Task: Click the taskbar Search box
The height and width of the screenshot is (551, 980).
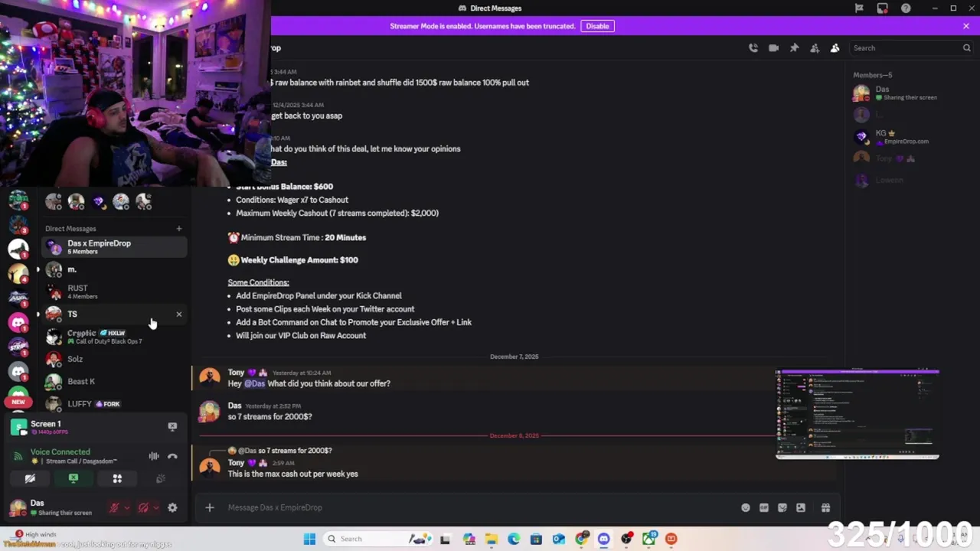Action: point(377,539)
